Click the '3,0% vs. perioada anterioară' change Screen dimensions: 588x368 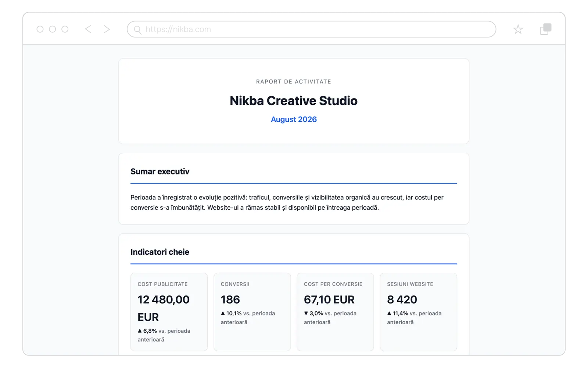tap(330, 318)
